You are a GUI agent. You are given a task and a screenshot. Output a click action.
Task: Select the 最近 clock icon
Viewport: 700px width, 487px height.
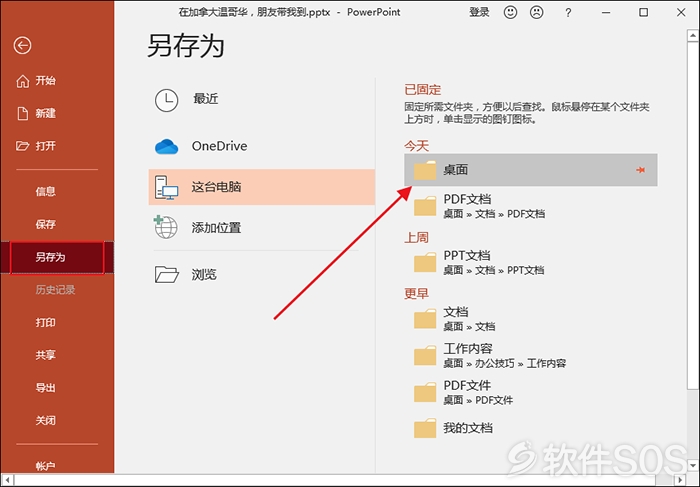click(167, 100)
